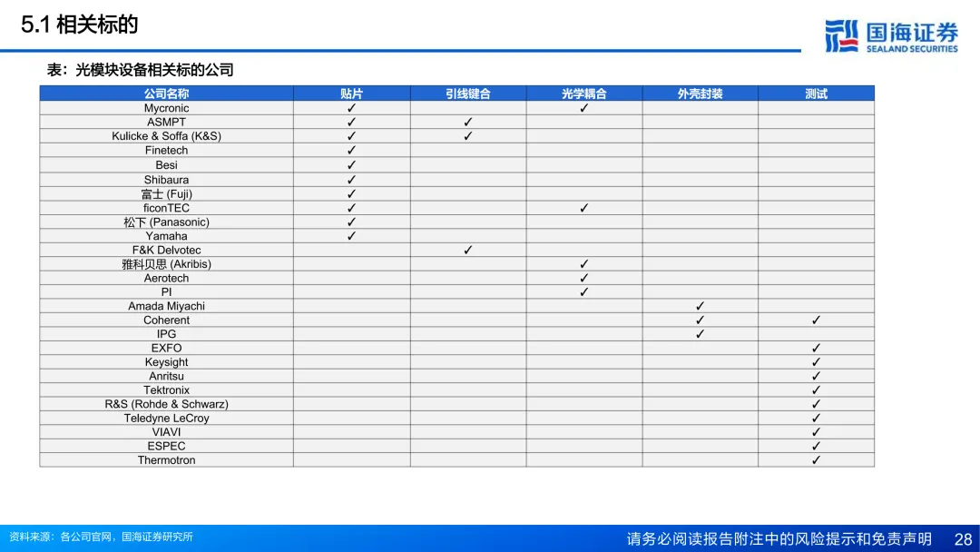Select the 'Mycronic' company cell
The height and width of the screenshot is (552, 980).
(166, 108)
